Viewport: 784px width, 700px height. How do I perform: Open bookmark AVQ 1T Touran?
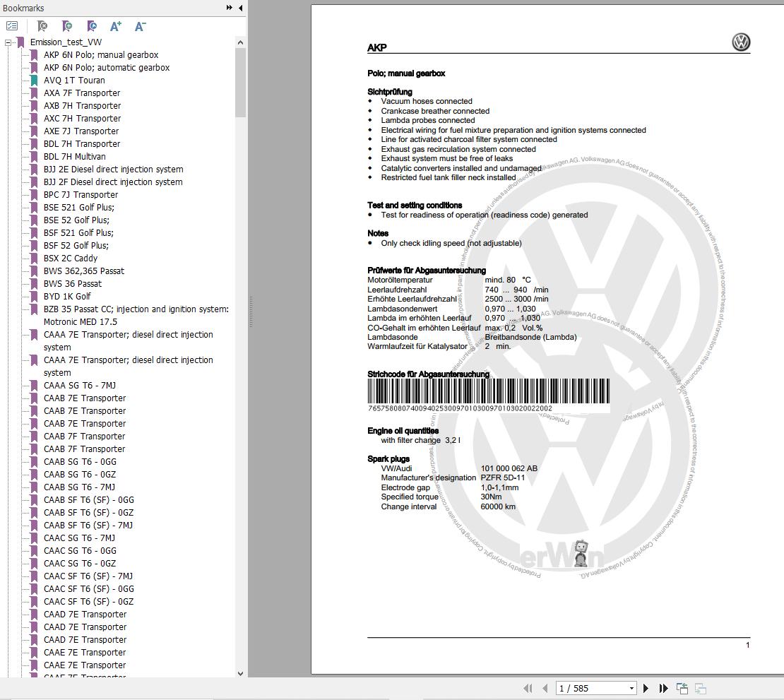tap(74, 81)
